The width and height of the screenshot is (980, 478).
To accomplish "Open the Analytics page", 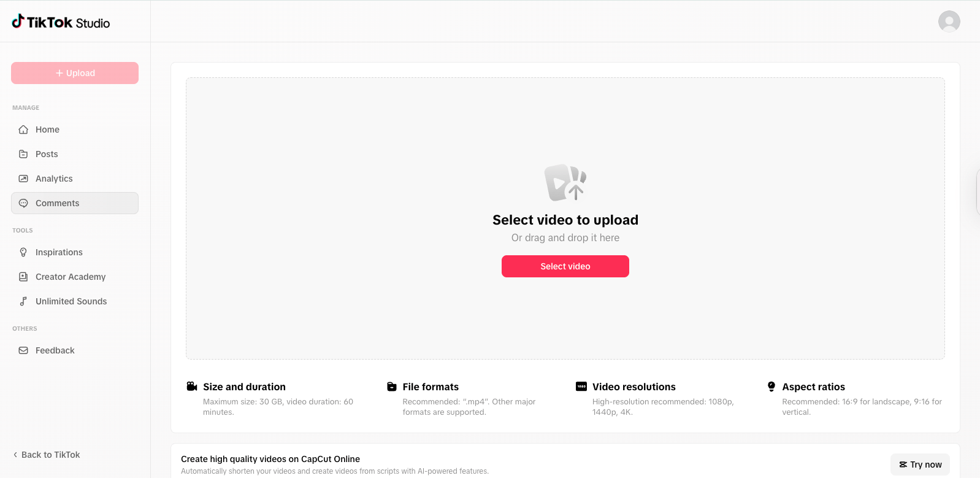I will (75, 179).
